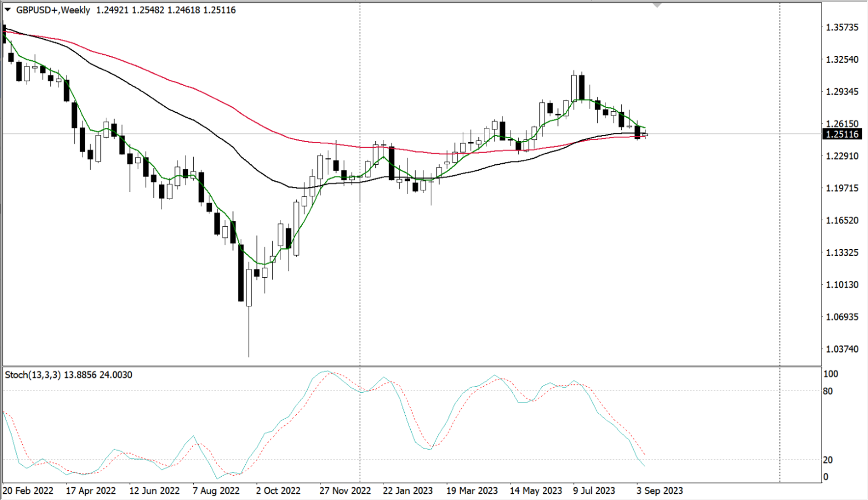Click the 20 Feb 2022 date label
This screenshot has height=500, width=868.
pyautogui.click(x=28, y=491)
